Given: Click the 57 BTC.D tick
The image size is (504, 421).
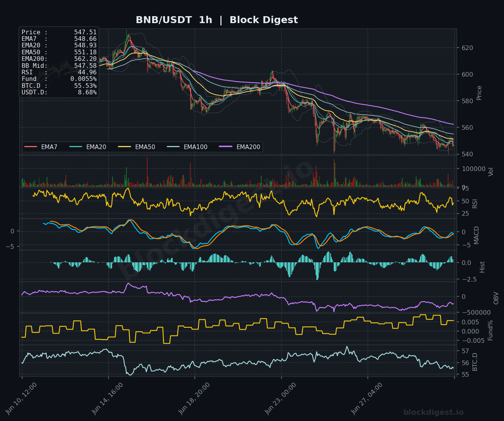Looking at the screenshot, I should tap(465, 351).
